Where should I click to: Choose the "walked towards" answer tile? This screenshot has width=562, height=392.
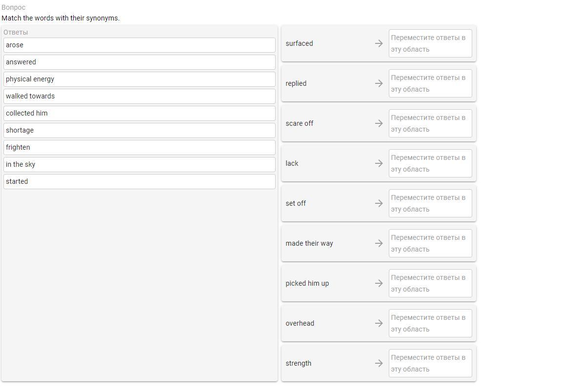tap(139, 96)
